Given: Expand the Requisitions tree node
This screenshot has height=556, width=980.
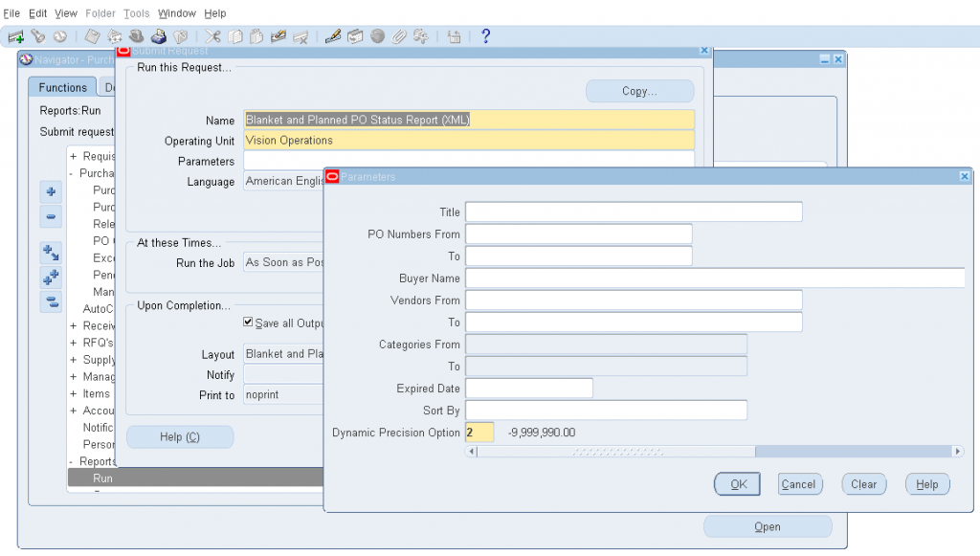Looking at the screenshot, I should (72, 156).
